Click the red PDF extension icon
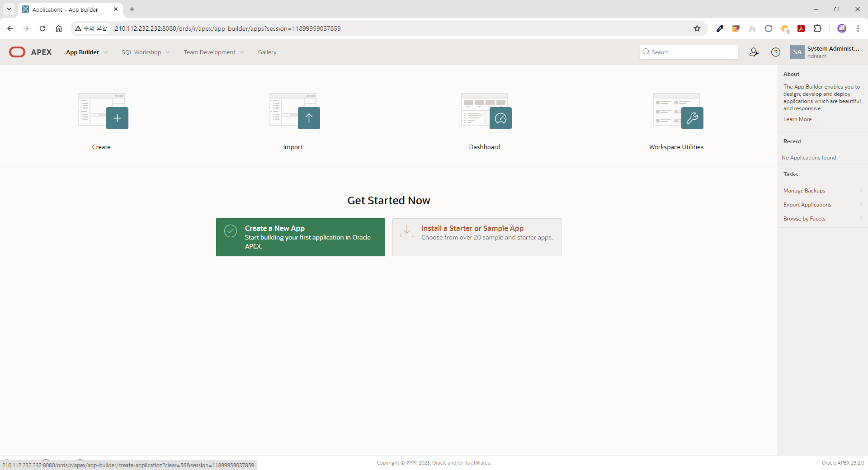The width and height of the screenshot is (868, 470). coord(801,28)
